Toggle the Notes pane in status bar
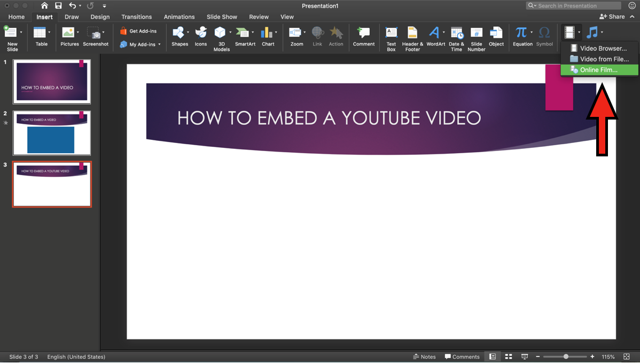The image size is (640, 364). [x=424, y=357]
